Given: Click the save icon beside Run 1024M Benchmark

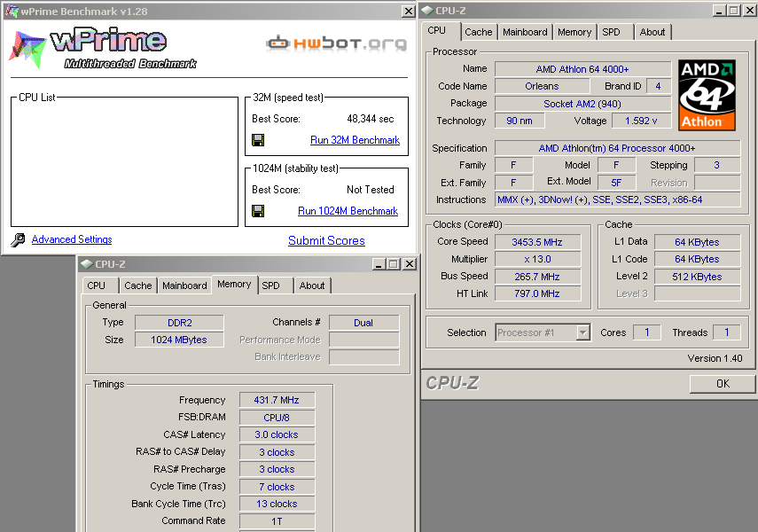Looking at the screenshot, I should click(x=258, y=211).
